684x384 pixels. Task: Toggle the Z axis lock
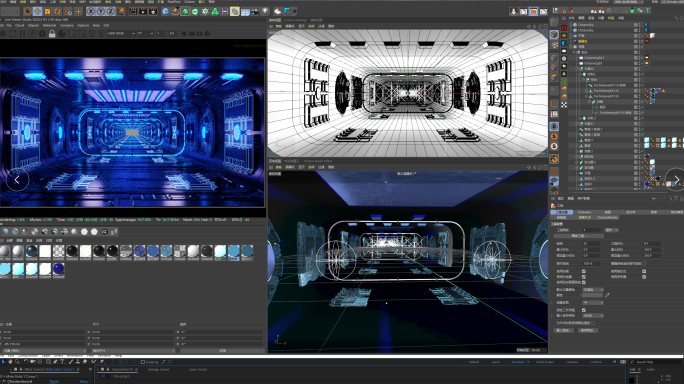coord(110,12)
